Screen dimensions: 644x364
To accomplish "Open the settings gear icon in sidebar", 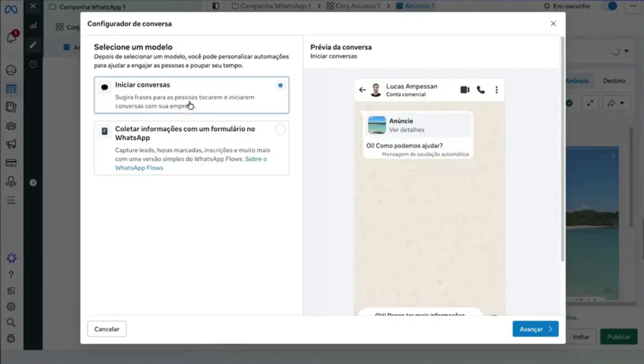I will tap(11, 307).
